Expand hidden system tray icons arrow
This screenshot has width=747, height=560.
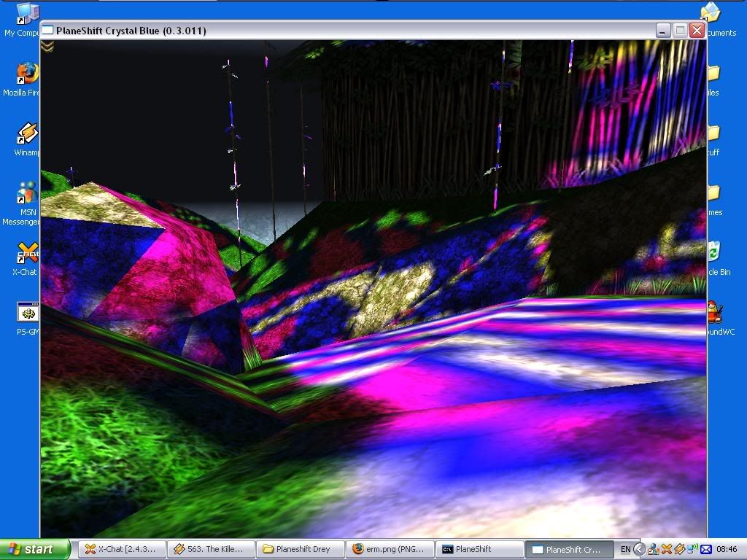tap(640, 549)
